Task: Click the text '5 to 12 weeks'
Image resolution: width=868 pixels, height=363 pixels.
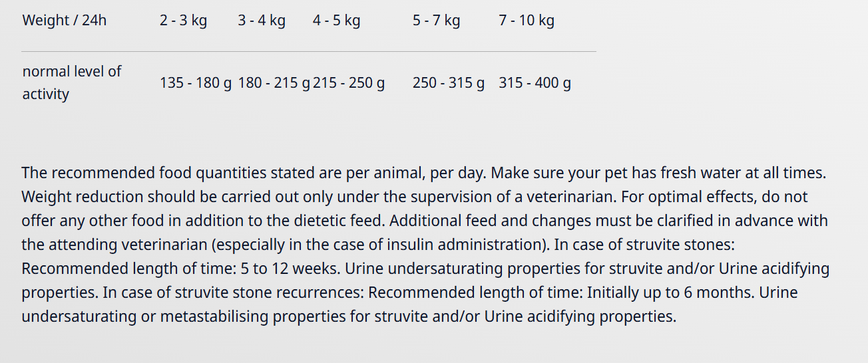Action: click(x=290, y=269)
